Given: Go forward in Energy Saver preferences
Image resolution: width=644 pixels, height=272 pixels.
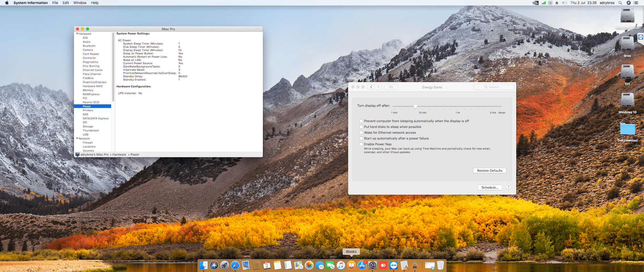Looking at the screenshot, I should click(378, 87).
